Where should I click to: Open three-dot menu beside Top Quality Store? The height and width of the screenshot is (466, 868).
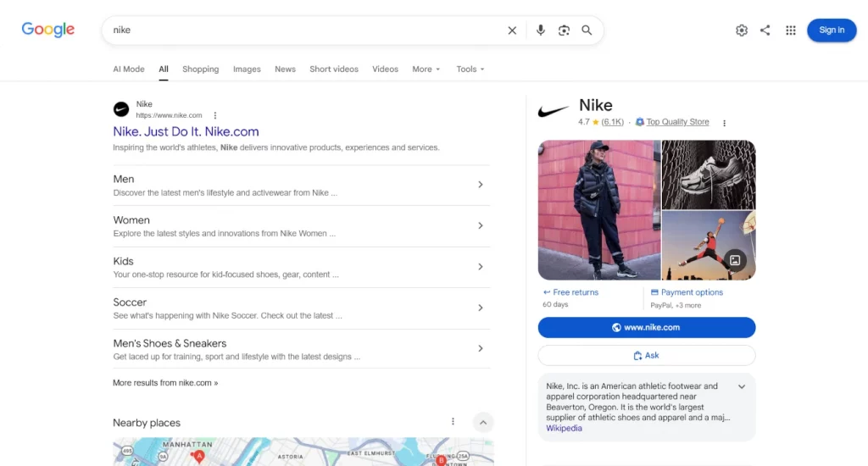[724, 123]
